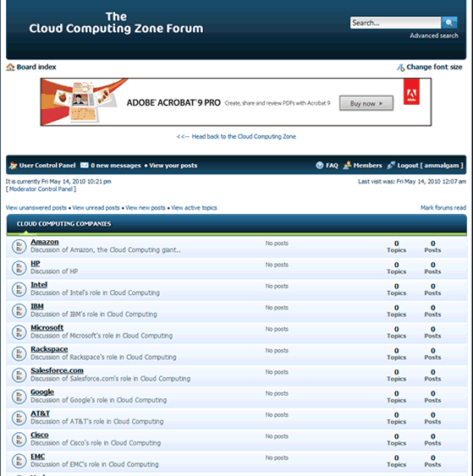Click the Salesforce.com forum status icon

[19, 375]
